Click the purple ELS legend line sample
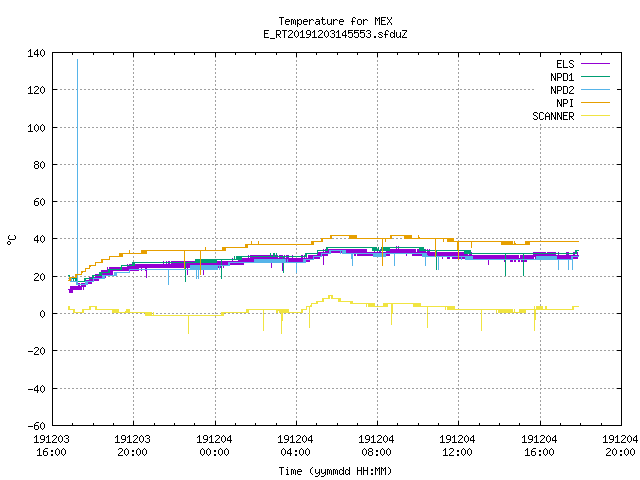Viewport: 640px width, 480px height. [x=595, y=64]
